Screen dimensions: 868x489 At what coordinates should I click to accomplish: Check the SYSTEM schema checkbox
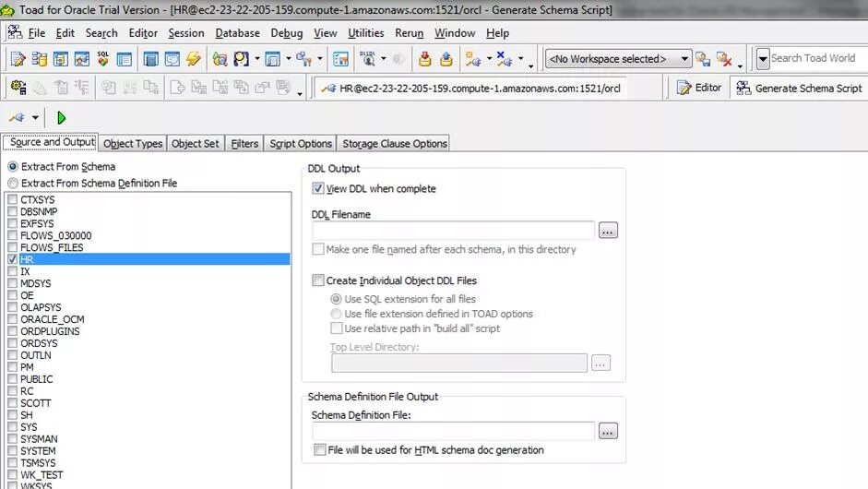pyautogui.click(x=12, y=451)
